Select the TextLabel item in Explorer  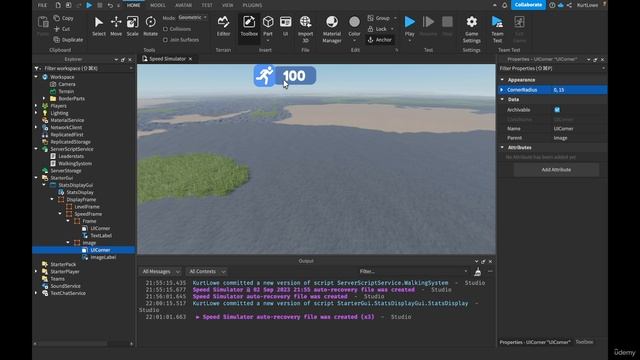pyautogui.click(x=101, y=236)
